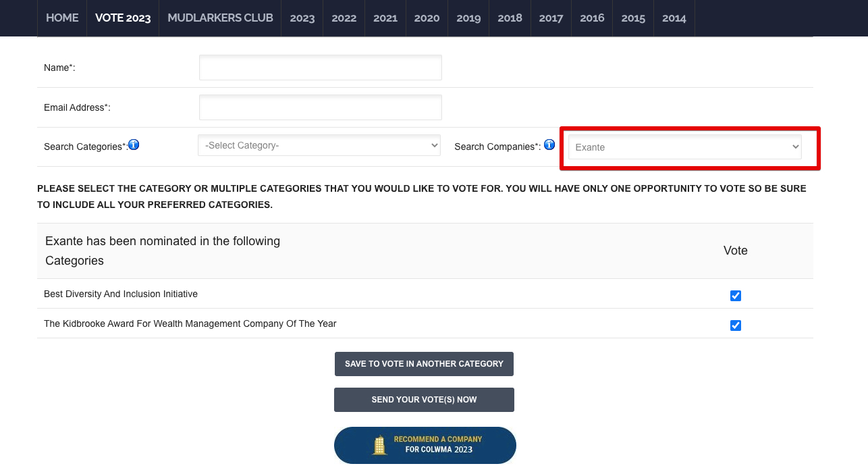The width and height of the screenshot is (868, 468).
Task: Select the 2019 year tab
Action: coord(468,18)
